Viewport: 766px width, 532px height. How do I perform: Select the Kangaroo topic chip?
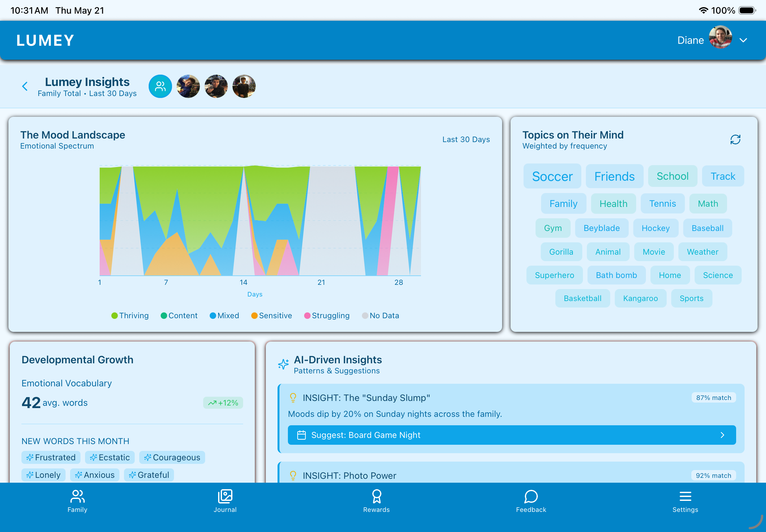[x=640, y=298]
